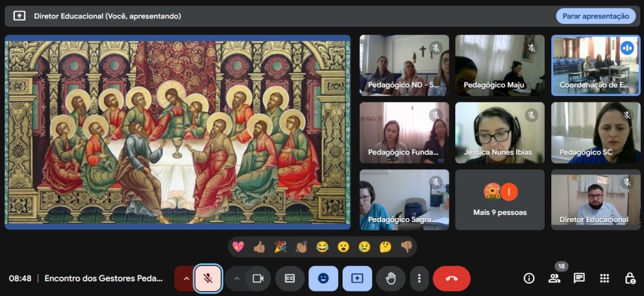Click Diretor Educacional (Você, apresentando) label

click(107, 16)
